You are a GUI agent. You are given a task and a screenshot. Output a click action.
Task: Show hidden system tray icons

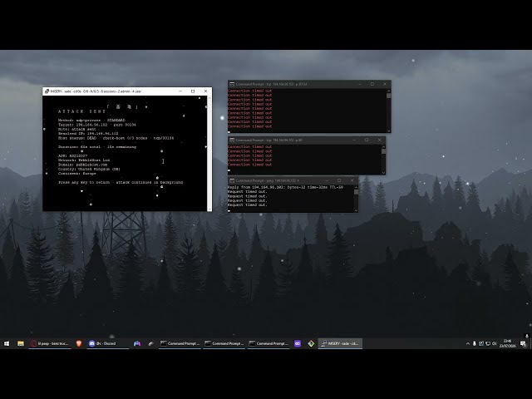pyautogui.click(x=468, y=343)
